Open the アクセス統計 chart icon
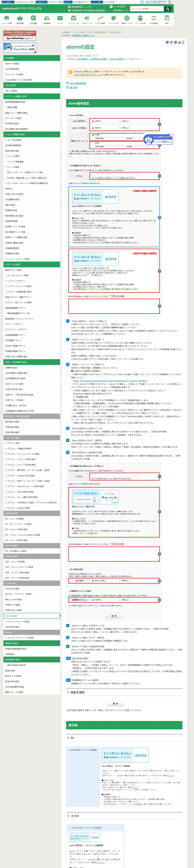The height and width of the screenshot is (868, 194). [100, 20]
